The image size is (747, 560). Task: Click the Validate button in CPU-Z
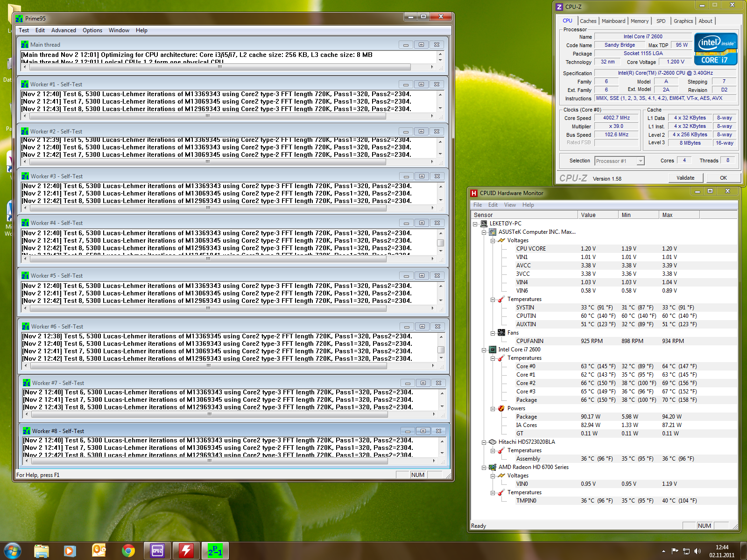685,178
